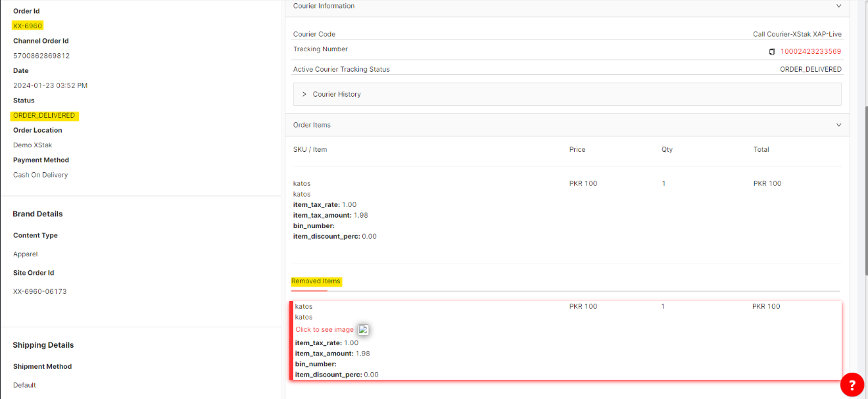Screen dimensions: 868x399
Task: Copy the tracking number using copy icon
Action: pyautogui.click(x=773, y=52)
